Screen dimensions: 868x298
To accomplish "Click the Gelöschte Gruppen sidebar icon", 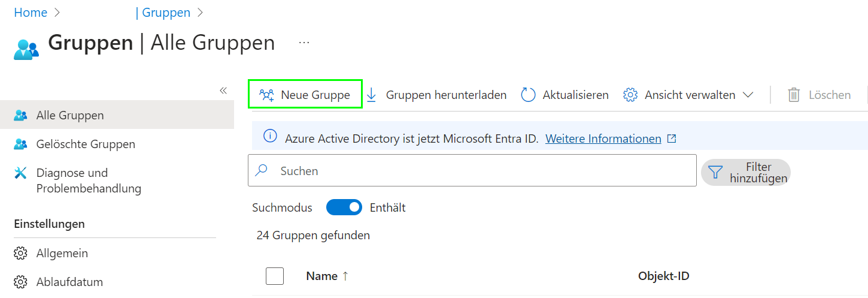I will coord(20,144).
